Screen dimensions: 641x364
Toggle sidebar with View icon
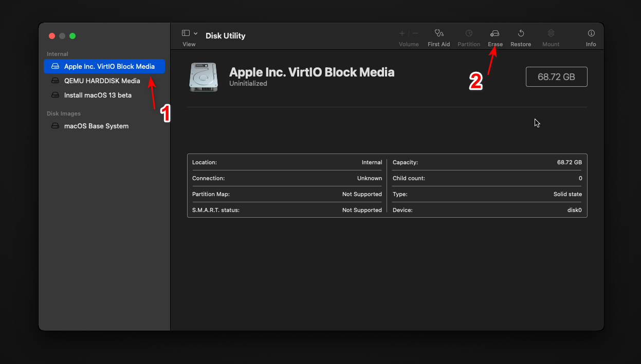[x=186, y=33]
